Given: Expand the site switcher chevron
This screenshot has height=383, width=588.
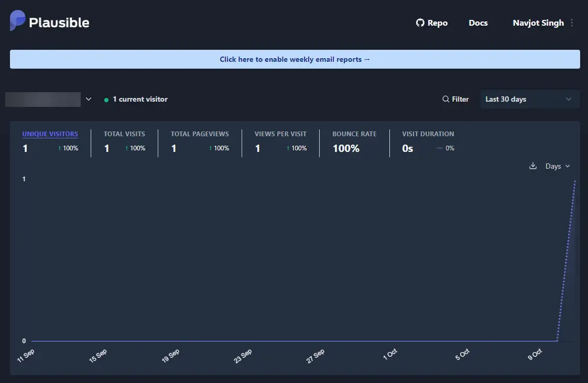Looking at the screenshot, I should pos(89,99).
